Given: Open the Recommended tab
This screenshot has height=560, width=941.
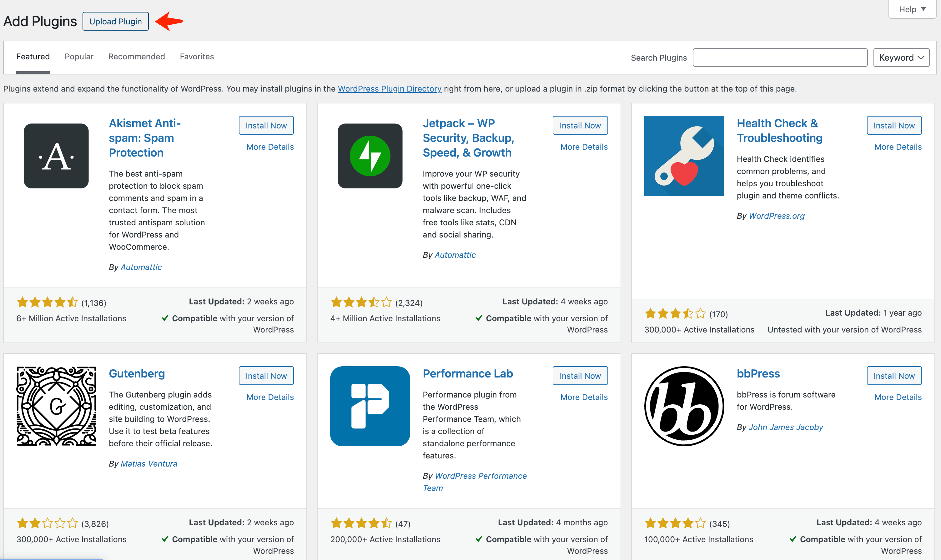Looking at the screenshot, I should 137,57.
